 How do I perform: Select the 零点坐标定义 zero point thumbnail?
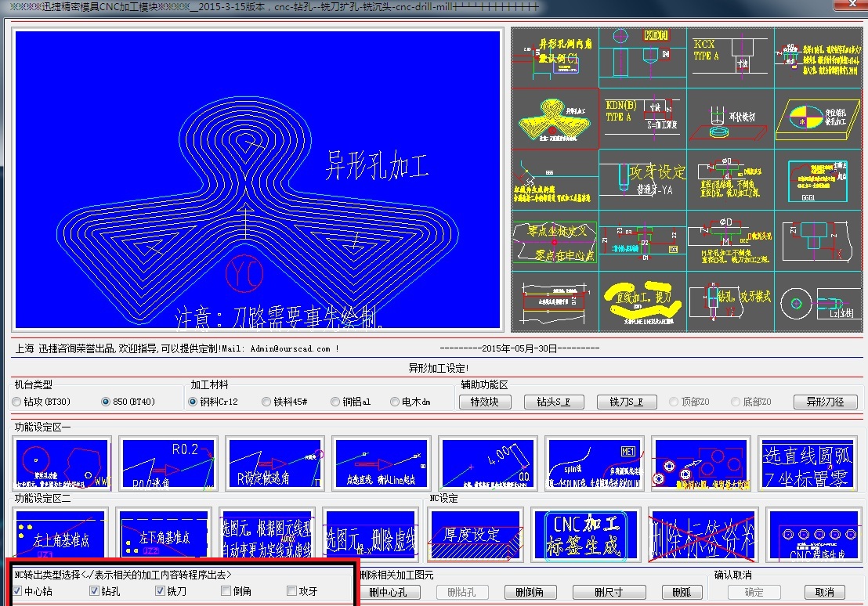[x=555, y=241]
